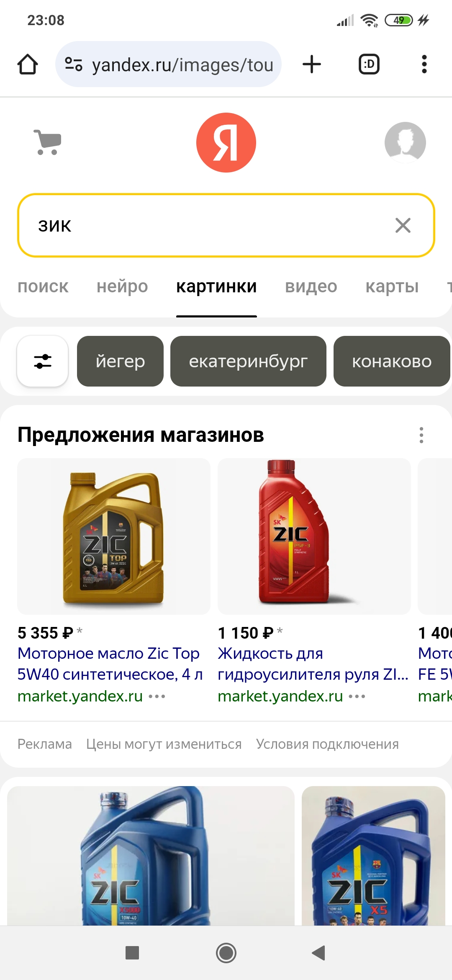
Task: Tap the Yandex logo
Action: coord(226,142)
